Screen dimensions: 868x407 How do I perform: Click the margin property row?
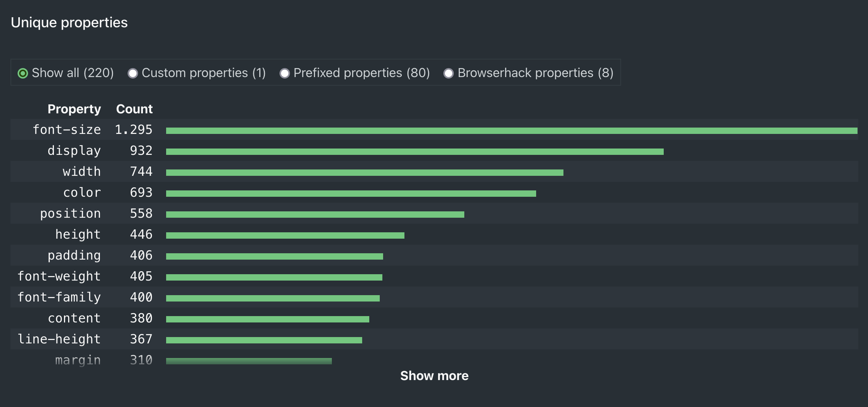[78, 360]
